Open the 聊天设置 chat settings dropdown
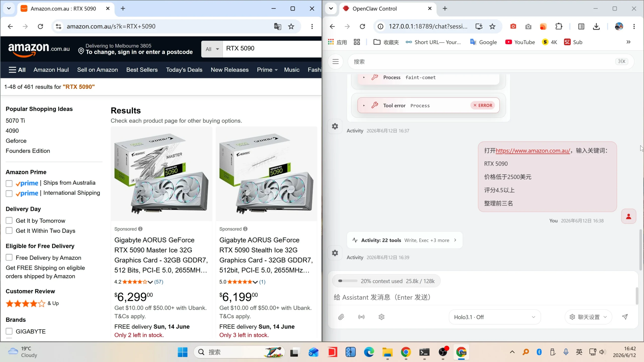644x362 pixels. click(588, 317)
